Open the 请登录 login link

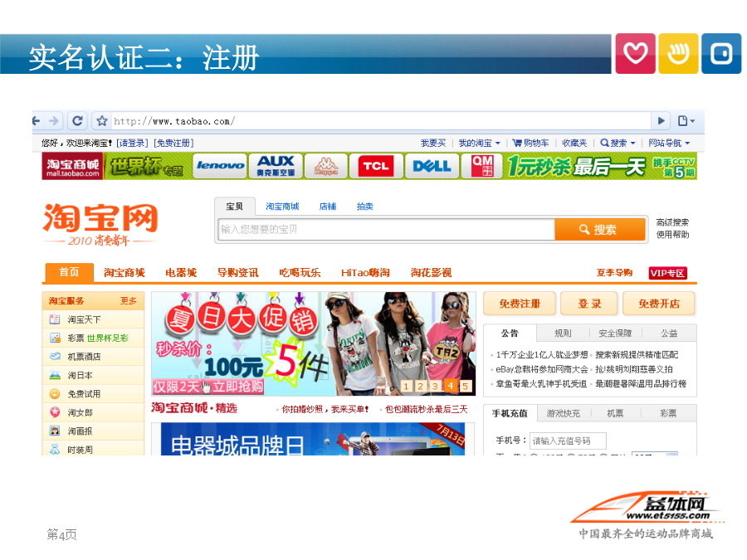coord(133,143)
